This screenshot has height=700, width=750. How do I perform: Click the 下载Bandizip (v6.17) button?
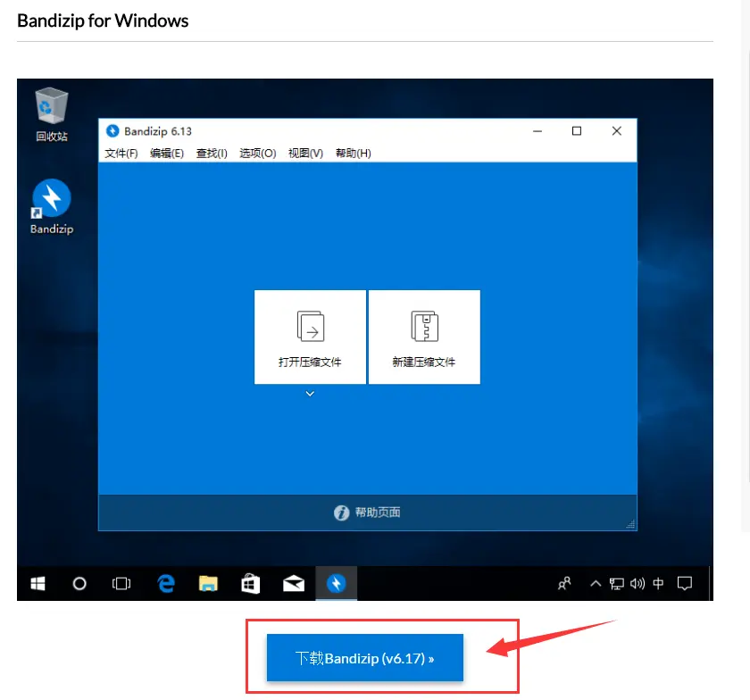pos(365,658)
